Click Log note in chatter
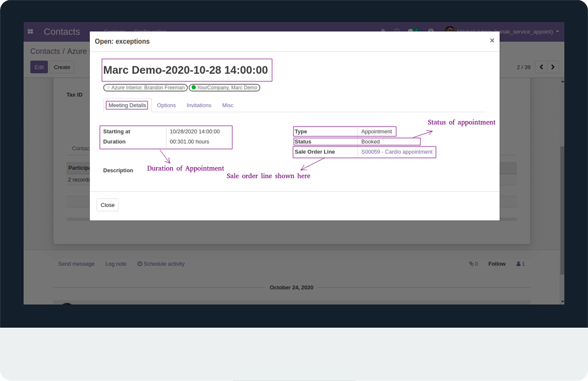 [x=116, y=264]
